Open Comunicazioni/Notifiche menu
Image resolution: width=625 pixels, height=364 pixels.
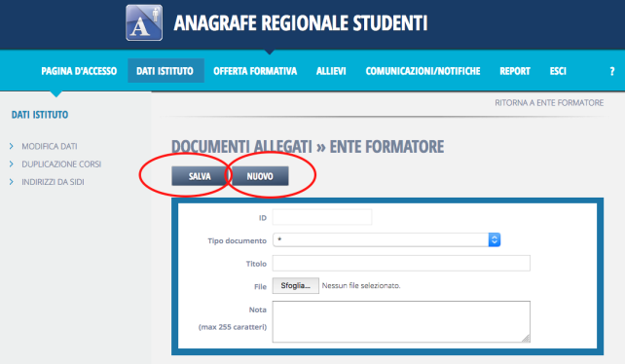point(423,71)
